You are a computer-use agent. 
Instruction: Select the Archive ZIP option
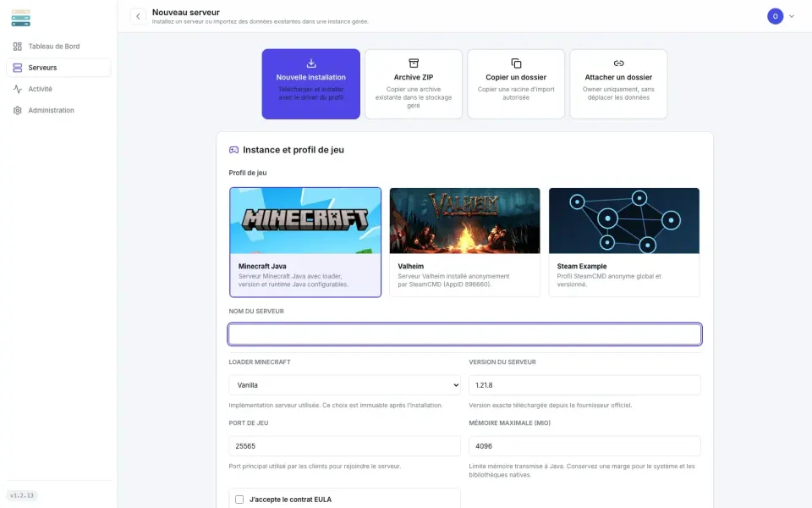pyautogui.click(x=414, y=84)
